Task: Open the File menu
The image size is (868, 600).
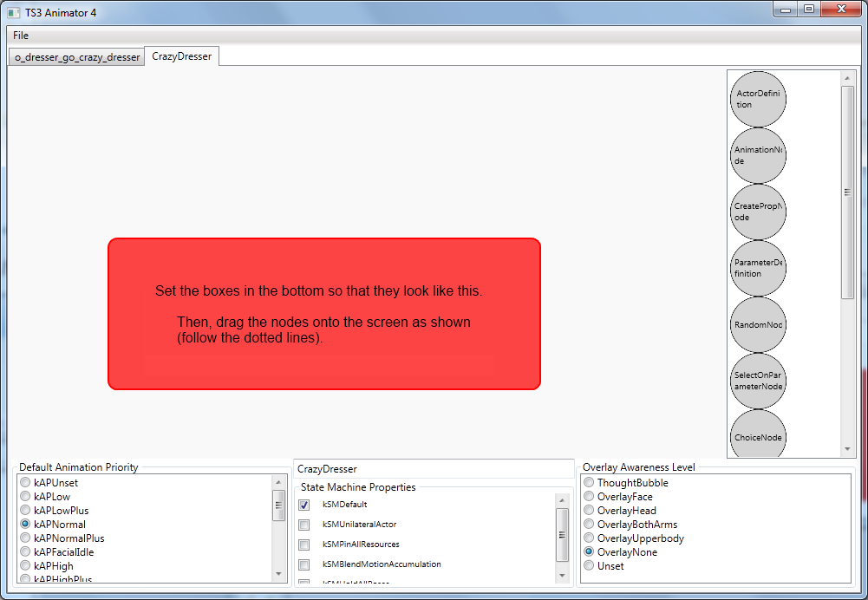Action: [x=21, y=36]
